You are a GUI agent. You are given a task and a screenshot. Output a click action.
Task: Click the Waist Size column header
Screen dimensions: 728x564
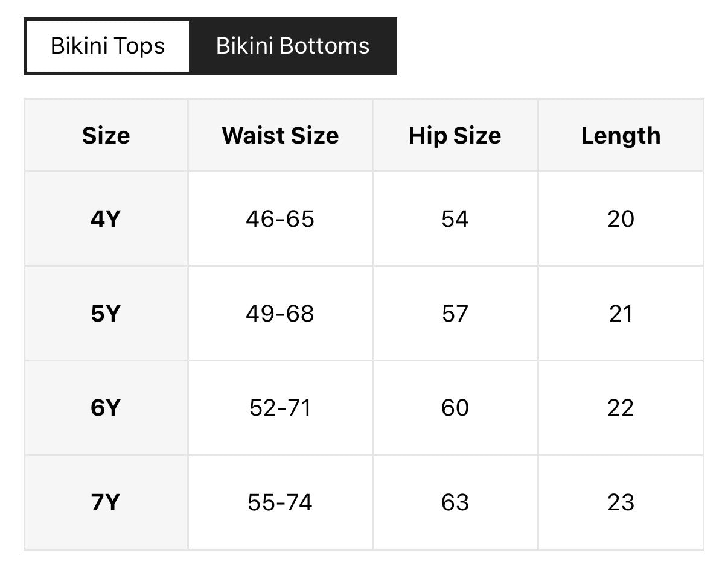pos(280,136)
